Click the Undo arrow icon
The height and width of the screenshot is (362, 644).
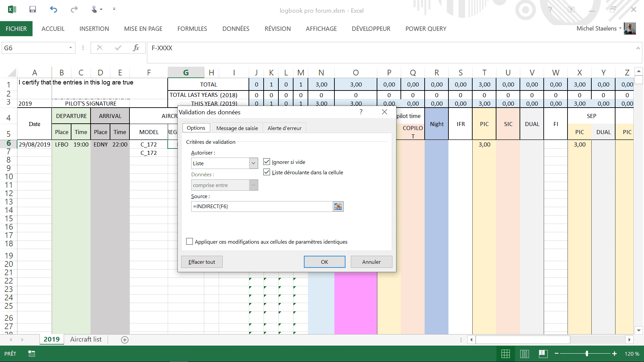tap(53, 9)
